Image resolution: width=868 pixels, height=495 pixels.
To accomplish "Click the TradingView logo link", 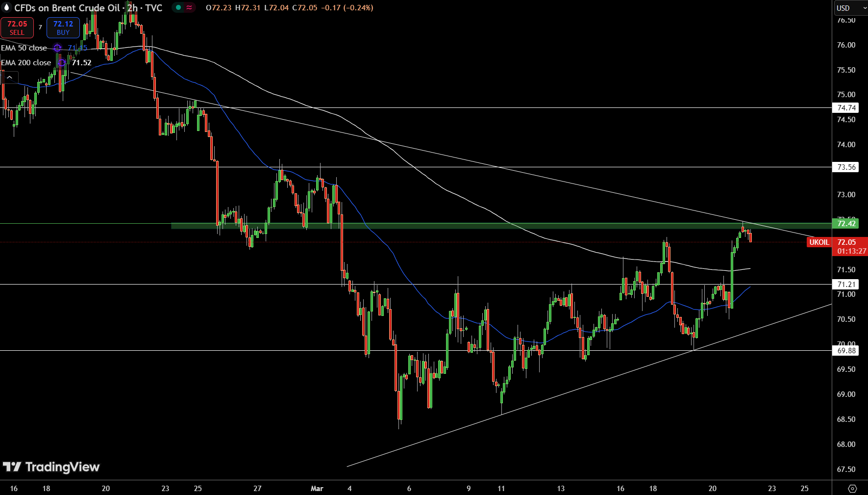I will click(x=51, y=467).
